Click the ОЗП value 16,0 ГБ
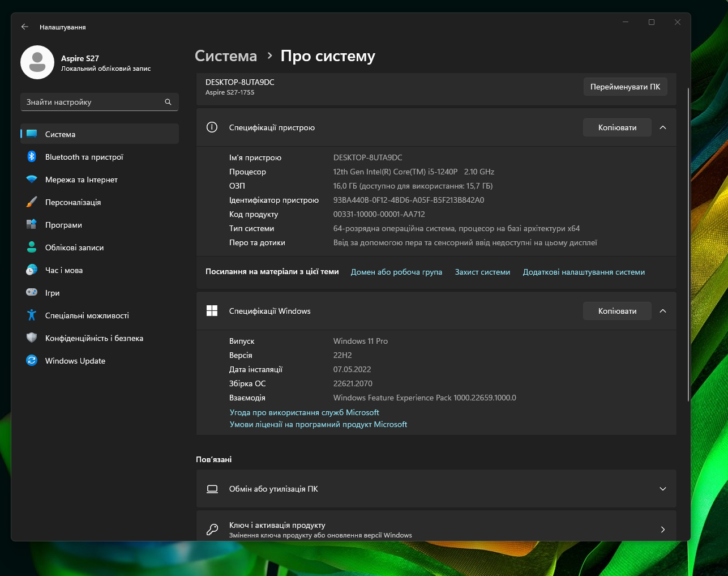 413,186
